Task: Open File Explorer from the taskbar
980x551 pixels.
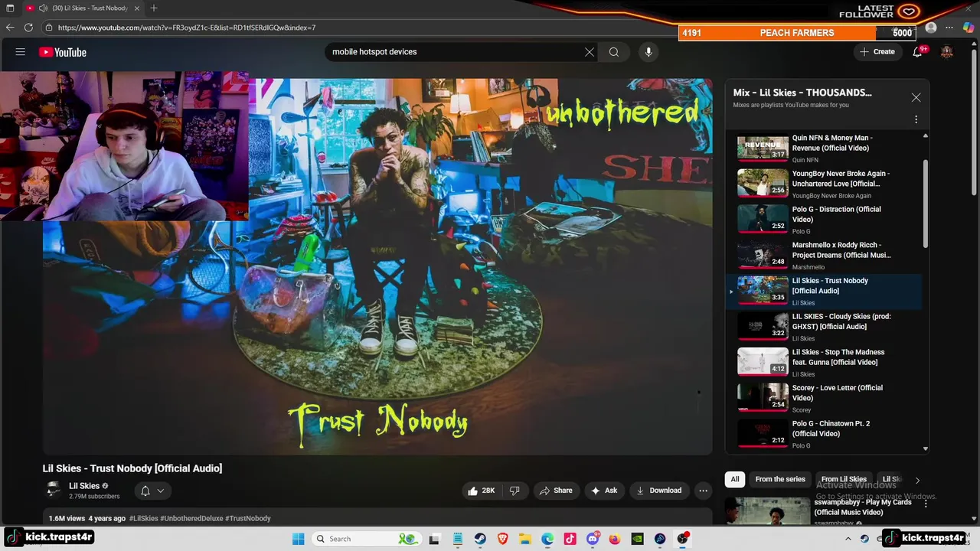Action: click(525, 539)
